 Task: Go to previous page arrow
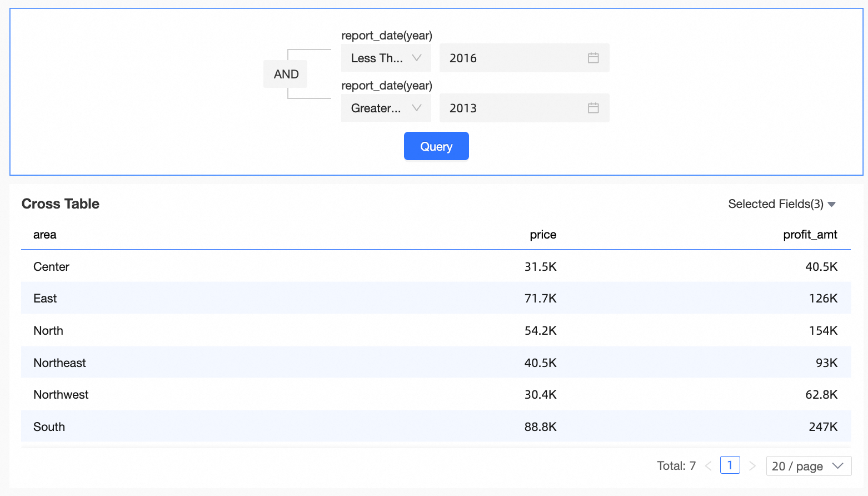point(708,466)
